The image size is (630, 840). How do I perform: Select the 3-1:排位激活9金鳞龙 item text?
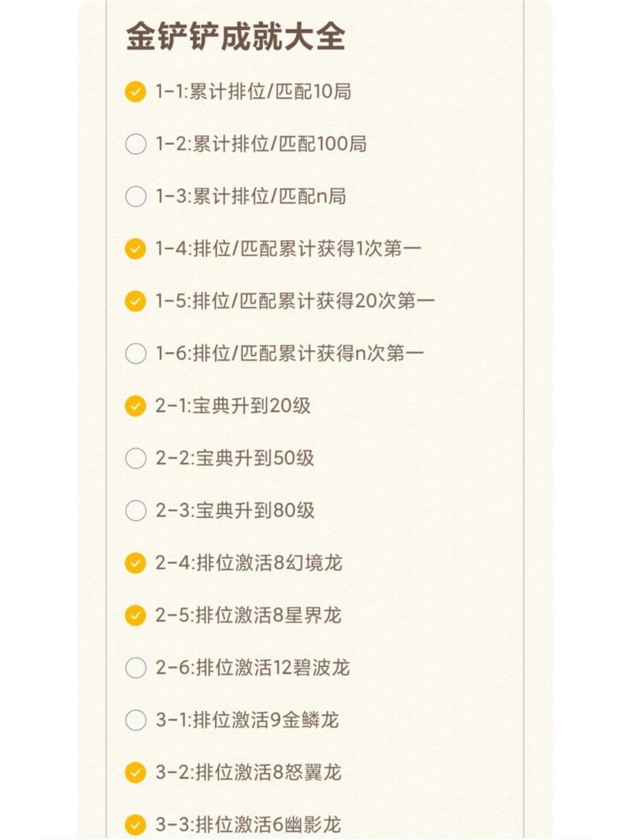246,720
